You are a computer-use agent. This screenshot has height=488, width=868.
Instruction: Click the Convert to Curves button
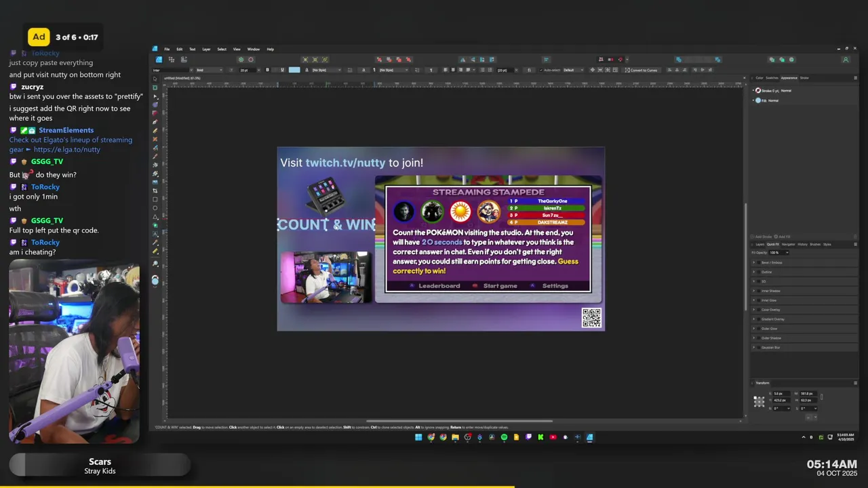pos(643,70)
